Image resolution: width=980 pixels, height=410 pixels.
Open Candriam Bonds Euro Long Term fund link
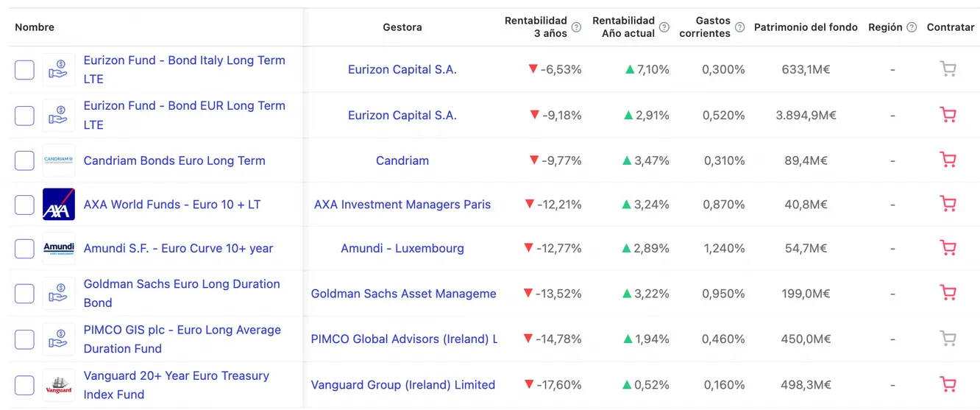pos(174,160)
